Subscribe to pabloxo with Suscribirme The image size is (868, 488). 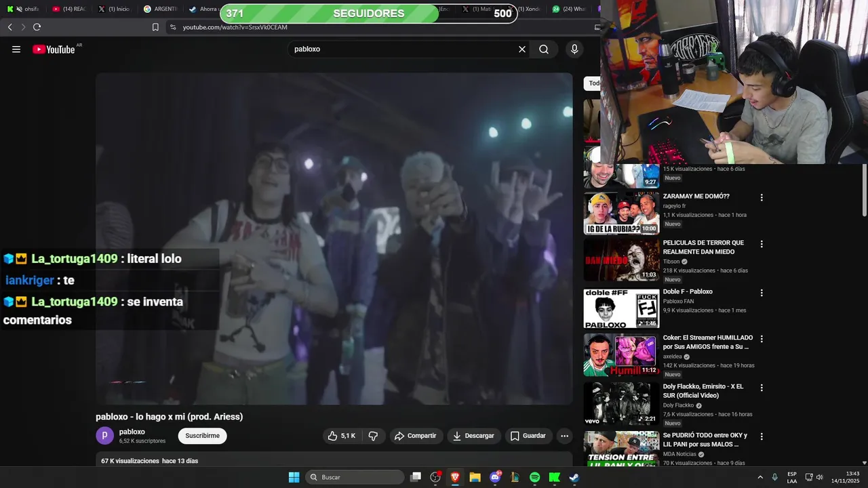click(203, 436)
